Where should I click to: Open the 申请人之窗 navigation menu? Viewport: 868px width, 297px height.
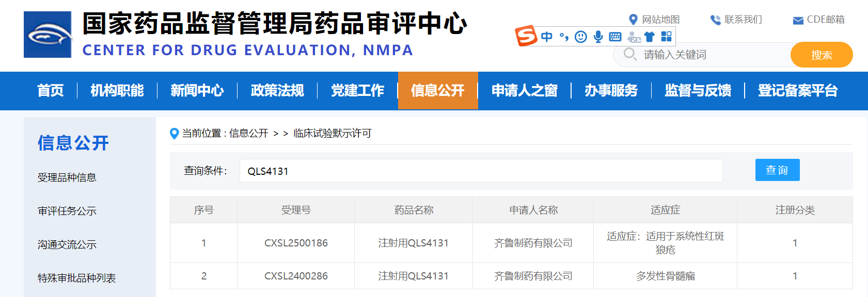[524, 91]
